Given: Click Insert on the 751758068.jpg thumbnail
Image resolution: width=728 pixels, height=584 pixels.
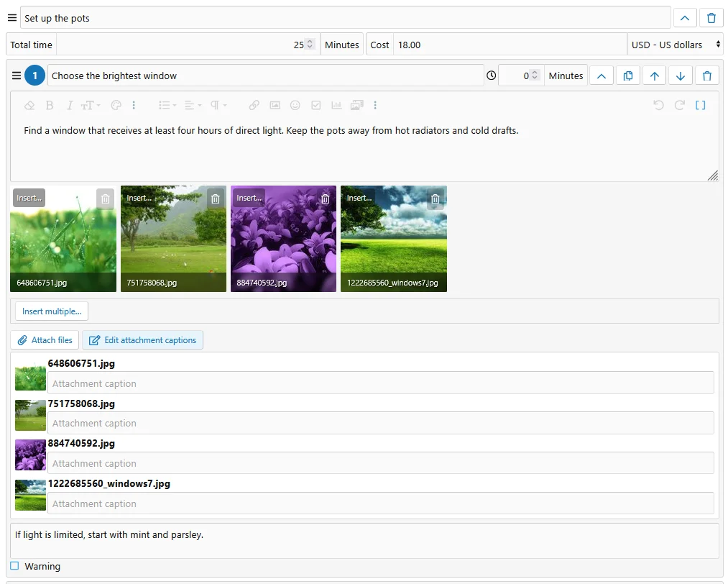Looking at the screenshot, I should click(x=139, y=198).
